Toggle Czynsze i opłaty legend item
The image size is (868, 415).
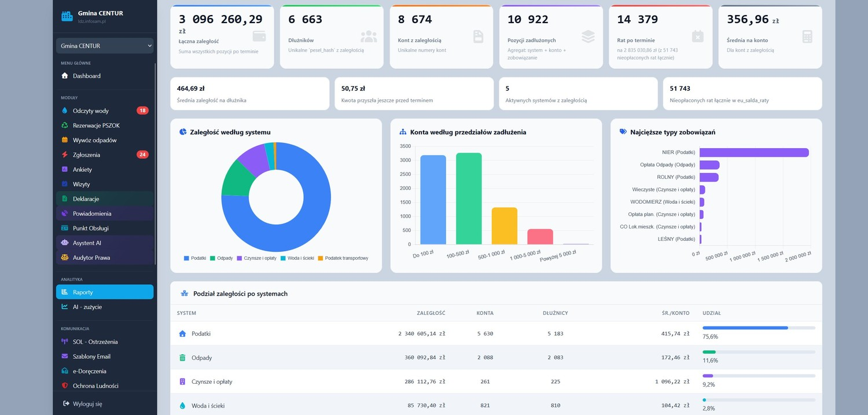point(256,258)
